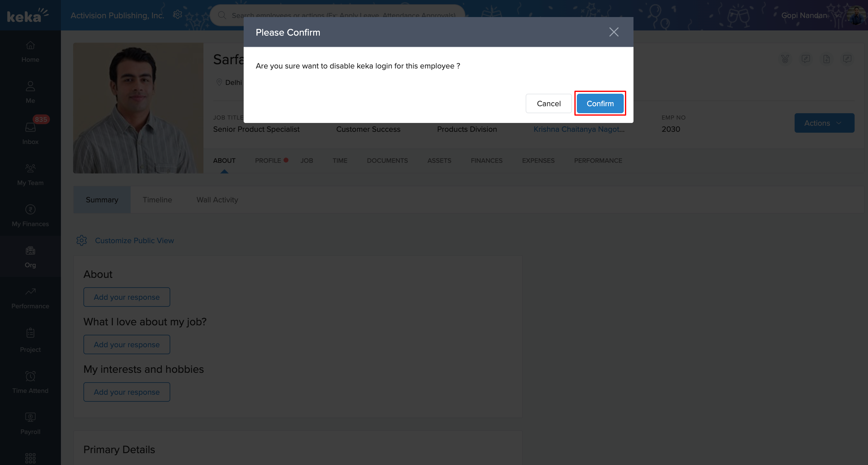Expand the Actions dropdown button
Viewport: 868px width, 465px height.
click(x=824, y=123)
